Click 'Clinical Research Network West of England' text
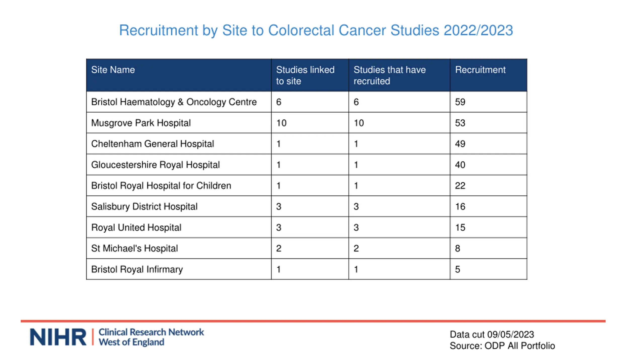 (x=151, y=337)
